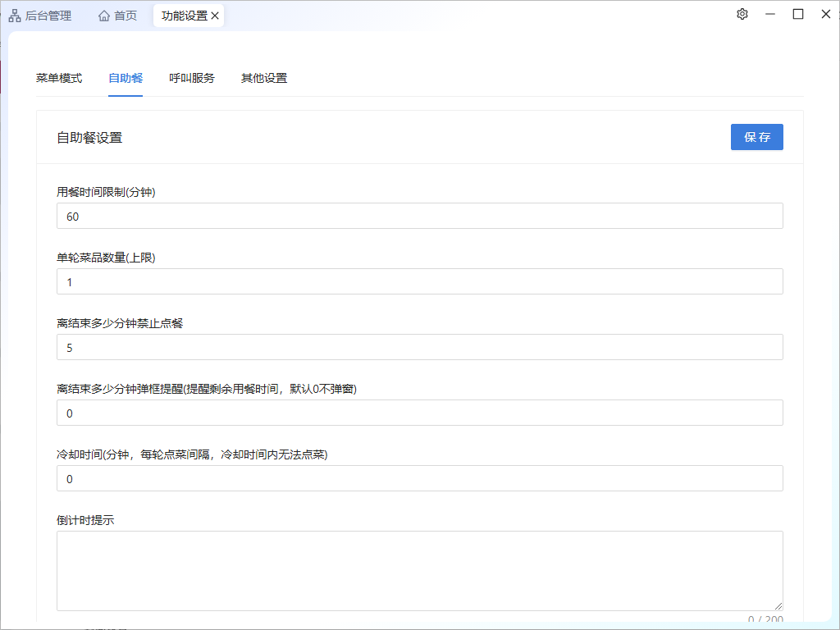
Task: Switch to the 菜单模式 tab
Action: [x=59, y=79]
